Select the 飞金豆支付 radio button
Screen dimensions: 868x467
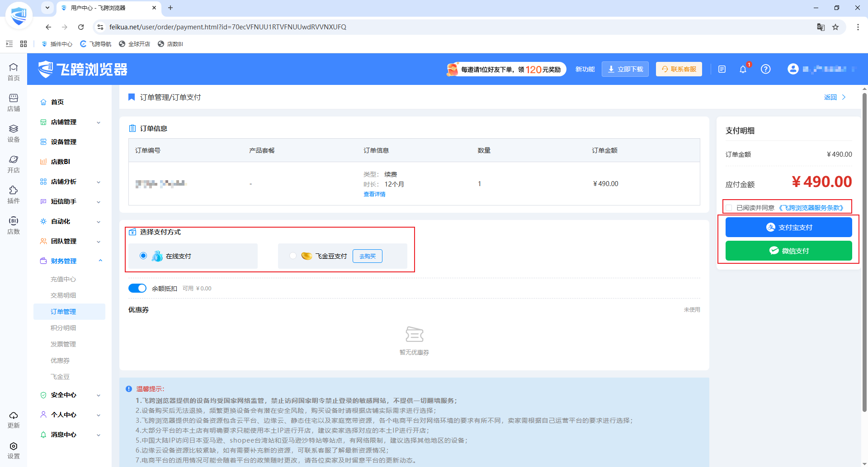tap(293, 256)
